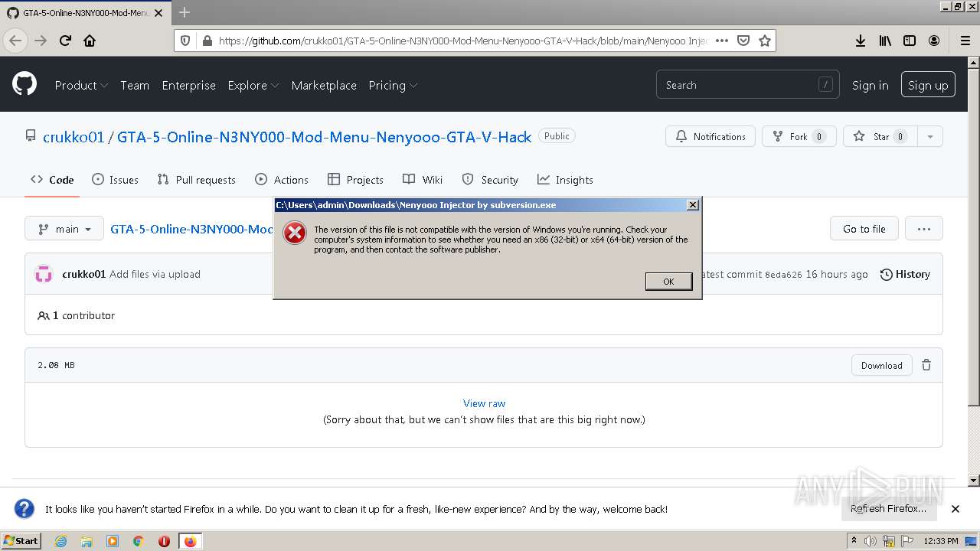The width and height of the screenshot is (980, 551).
Task: Switch to Firefox in the taskbar
Action: click(190, 541)
